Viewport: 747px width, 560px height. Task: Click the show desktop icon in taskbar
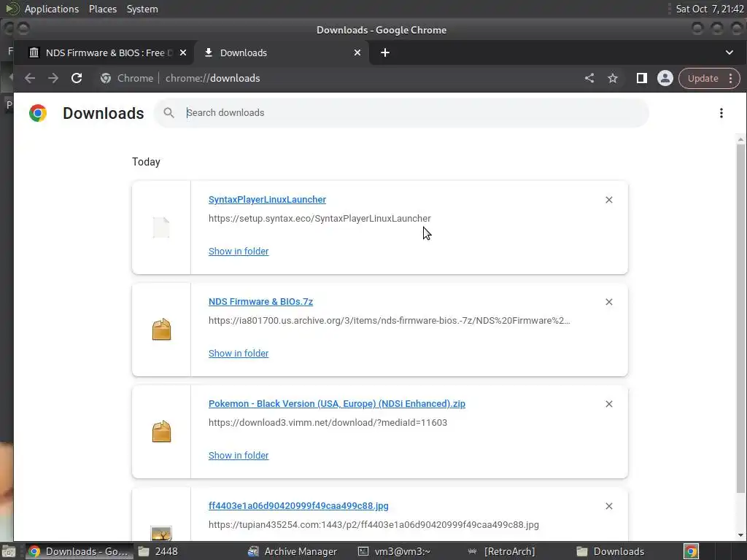pyautogui.click(x=9, y=551)
